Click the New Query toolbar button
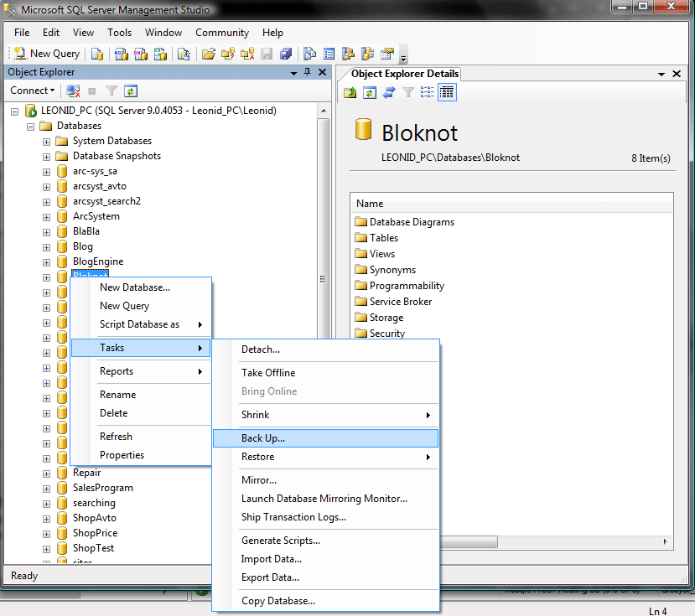The image size is (695, 616). click(47, 54)
